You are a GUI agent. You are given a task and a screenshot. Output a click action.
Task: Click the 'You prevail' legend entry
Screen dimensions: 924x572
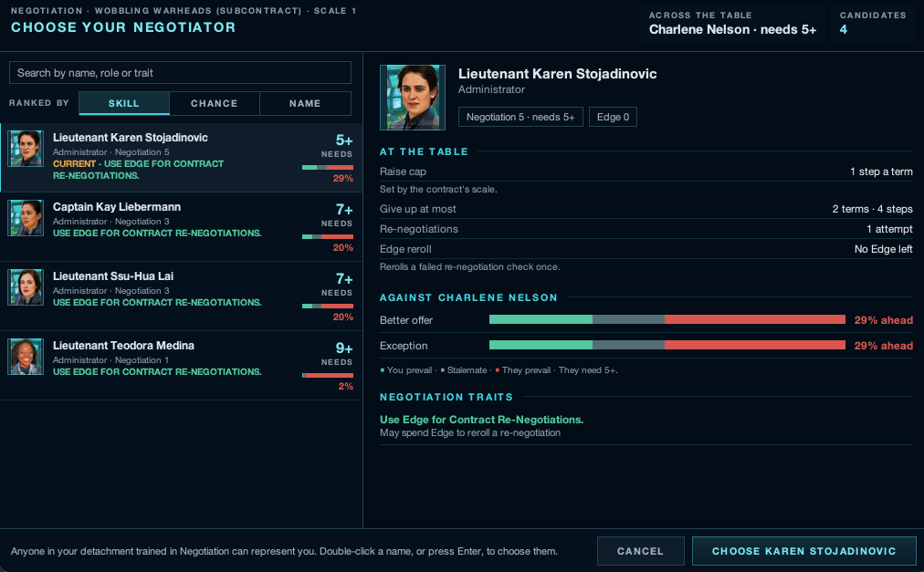coord(406,370)
